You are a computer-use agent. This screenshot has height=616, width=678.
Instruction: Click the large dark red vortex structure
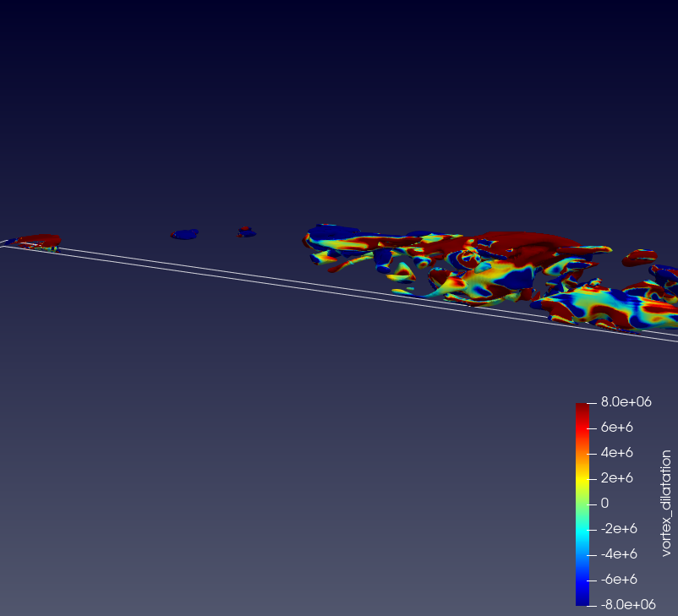[x=524, y=243]
